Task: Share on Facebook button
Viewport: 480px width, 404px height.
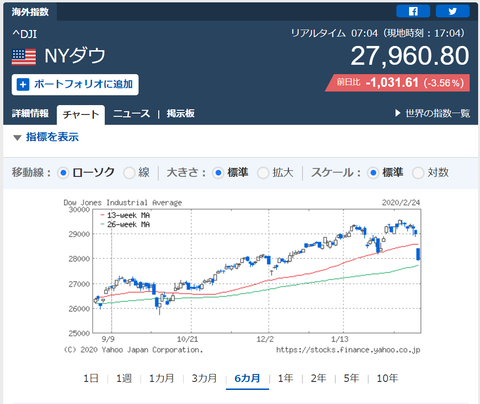Action: 413,11
